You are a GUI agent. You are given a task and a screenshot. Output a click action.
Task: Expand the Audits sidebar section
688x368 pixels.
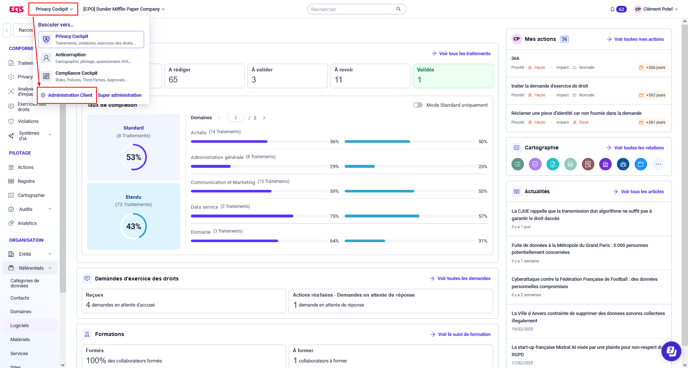point(50,209)
